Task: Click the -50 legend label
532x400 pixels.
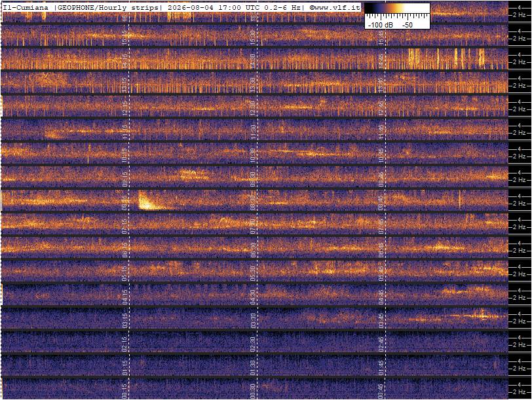Action: click(408, 25)
